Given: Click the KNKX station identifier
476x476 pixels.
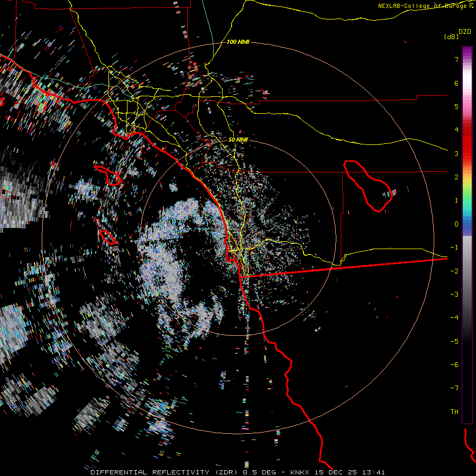Looking at the screenshot, I should pos(300,472).
